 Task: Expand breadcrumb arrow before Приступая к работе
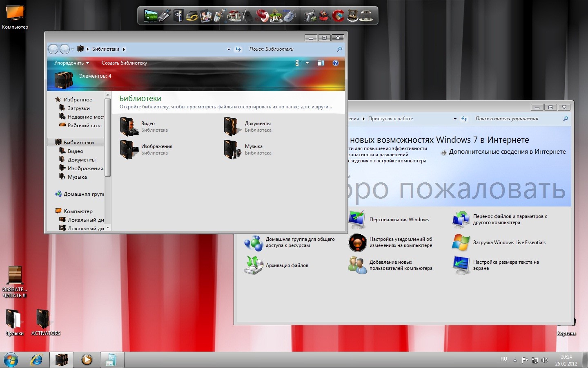[364, 119]
